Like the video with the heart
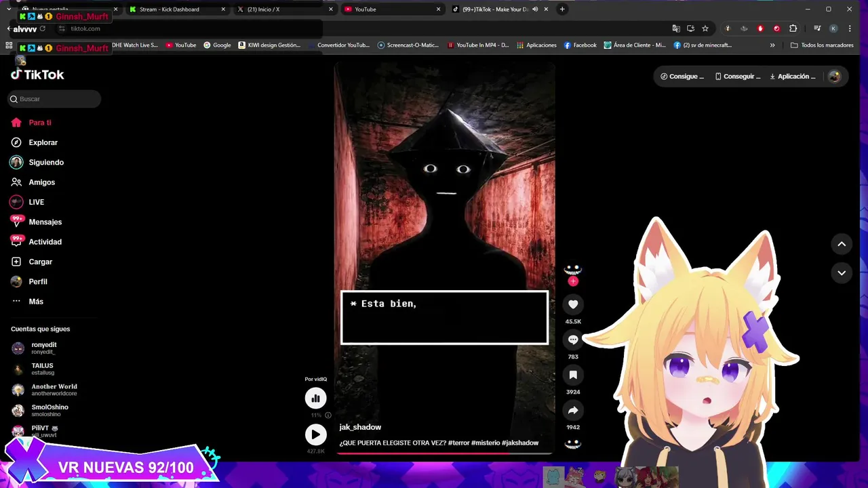868x488 pixels. coord(573,305)
